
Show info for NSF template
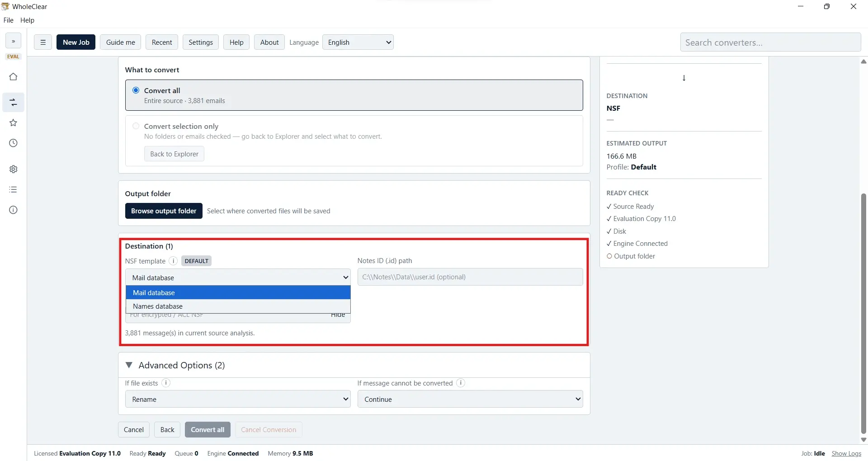pyautogui.click(x=173, y=261)
